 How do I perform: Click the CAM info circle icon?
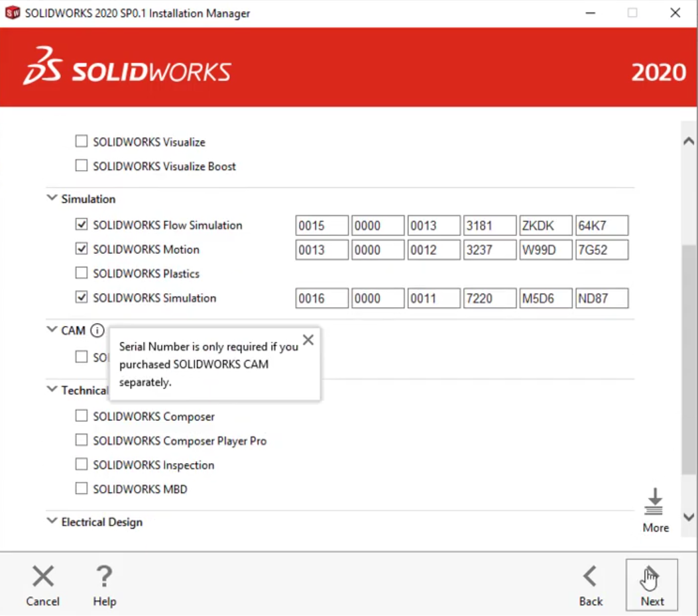click(97, 331)
